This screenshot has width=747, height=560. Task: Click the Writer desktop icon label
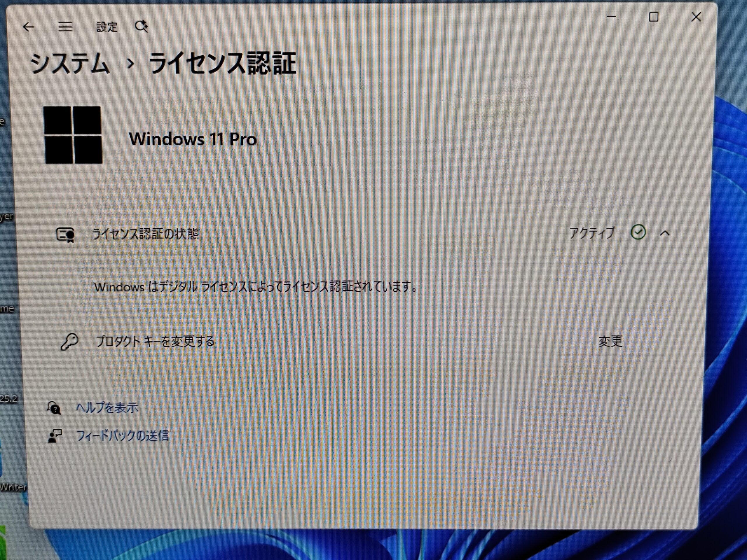coord(13,487)
